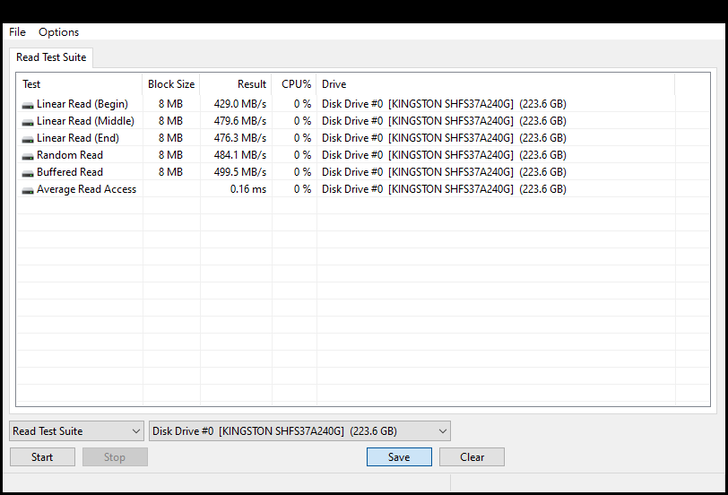Select the Linear Read (End) row label

coord(78,138)
